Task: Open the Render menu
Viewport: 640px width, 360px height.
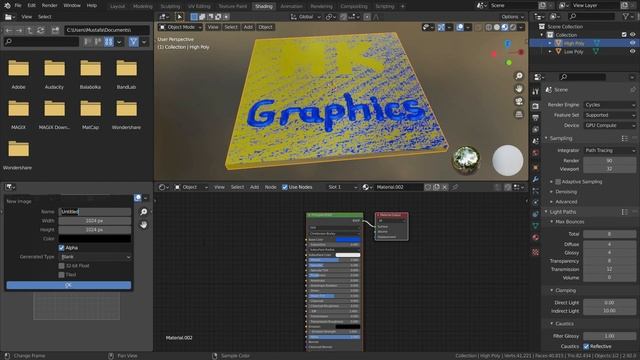Action: [49, 6]
